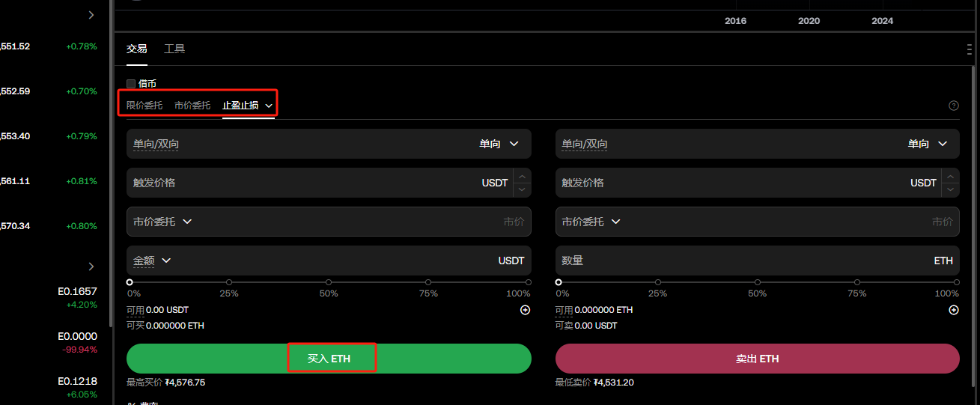Select the row showing +0.79%
980x405 pixels.
(x=49, y=136)
